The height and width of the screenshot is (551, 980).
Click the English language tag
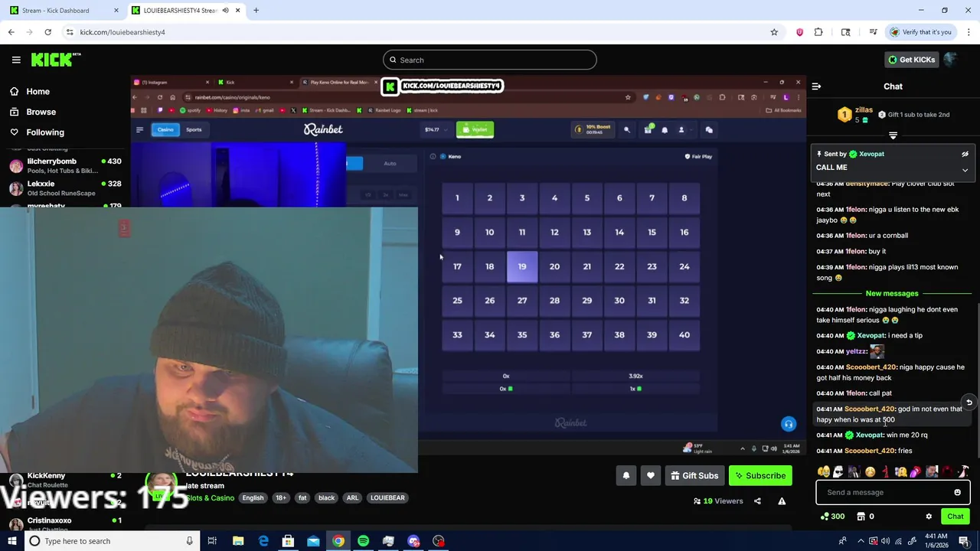coord(253,498)
